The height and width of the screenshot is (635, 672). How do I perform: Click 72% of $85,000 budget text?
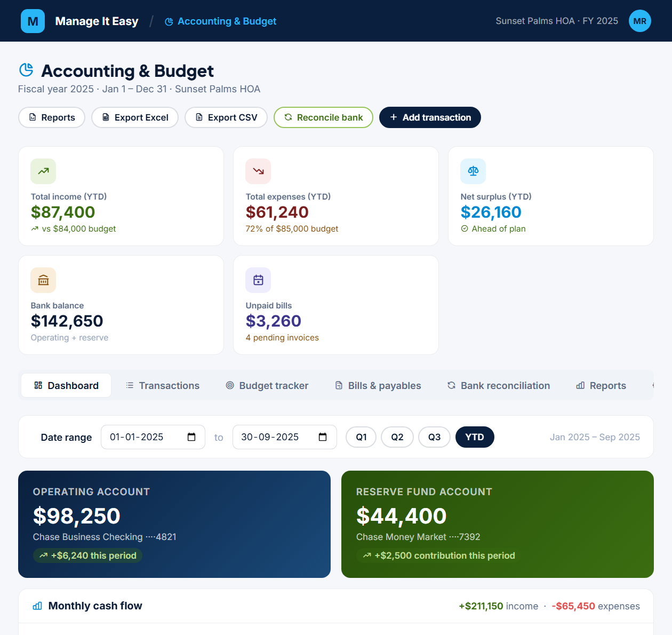(x=292, y=229)
